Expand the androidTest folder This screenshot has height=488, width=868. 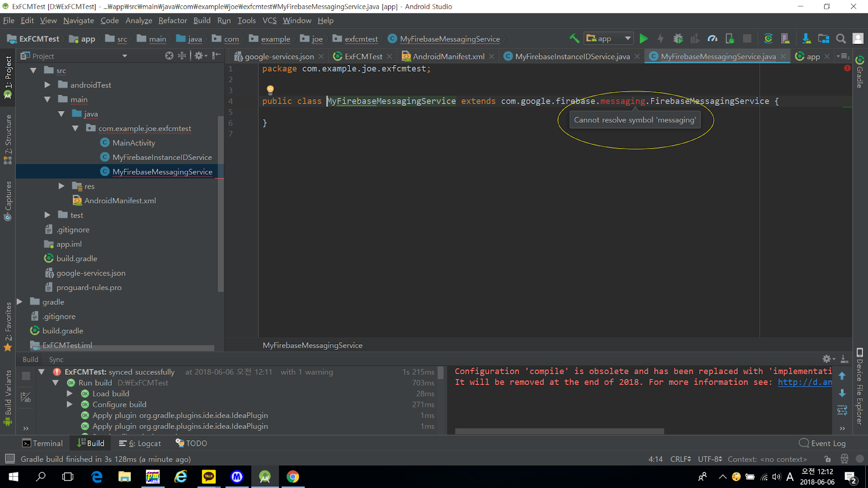point(47,85)
